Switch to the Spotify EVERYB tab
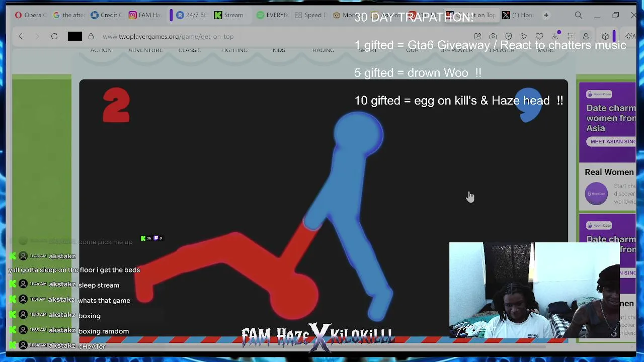 point(272,15)
